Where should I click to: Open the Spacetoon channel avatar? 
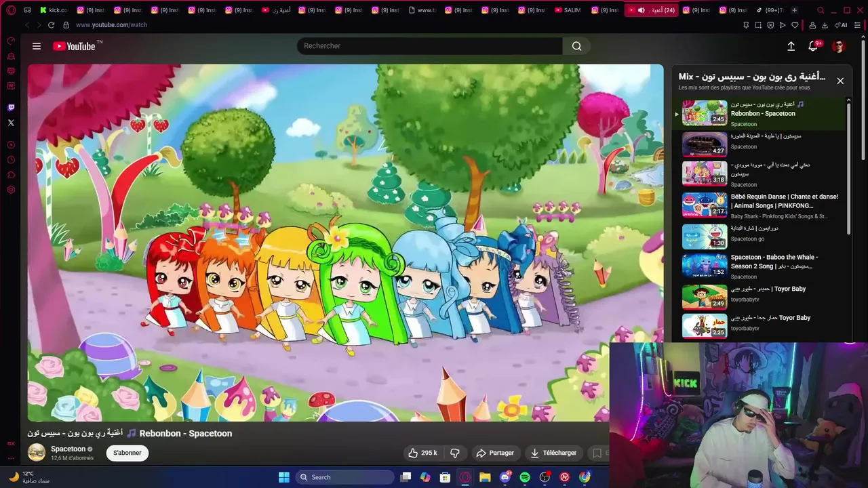point(37,452)
